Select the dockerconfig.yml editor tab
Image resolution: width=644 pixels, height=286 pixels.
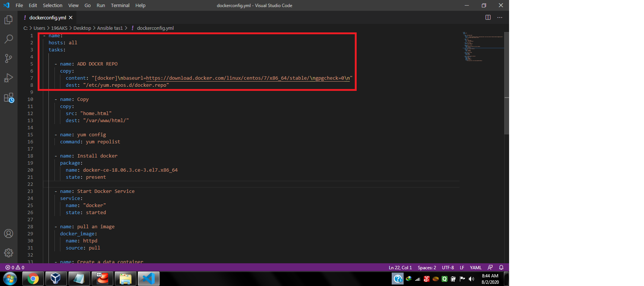click(x=48, y=18)
